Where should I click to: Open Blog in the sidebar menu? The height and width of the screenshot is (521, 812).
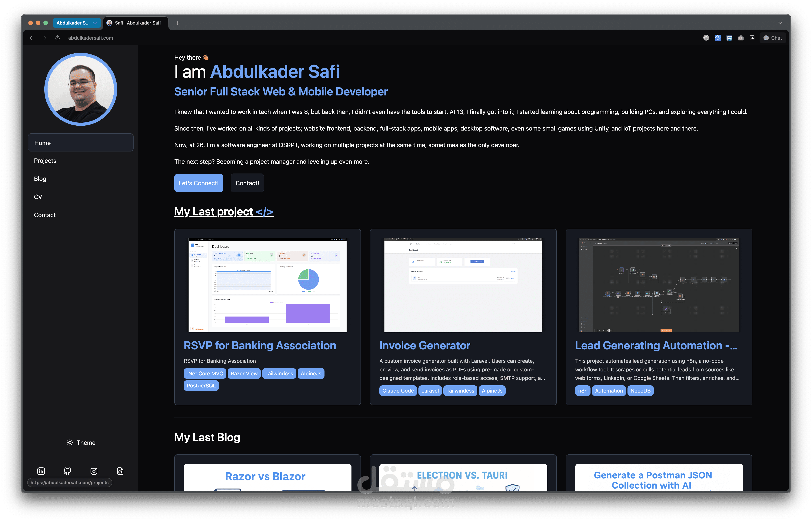[x=81, y=179]
